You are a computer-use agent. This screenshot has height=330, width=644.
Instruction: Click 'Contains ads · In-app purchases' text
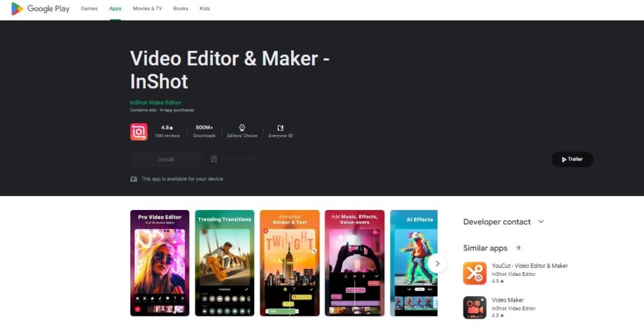coord(162,110)
